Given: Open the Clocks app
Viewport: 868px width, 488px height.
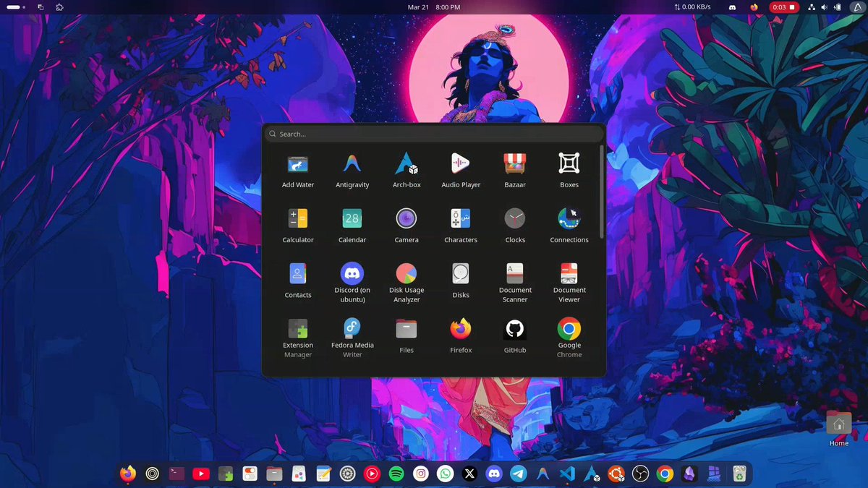Looking at the screenshot, I should (515, 226).
